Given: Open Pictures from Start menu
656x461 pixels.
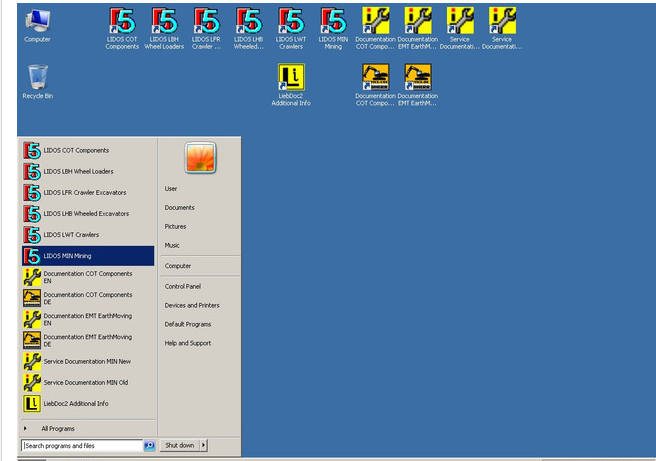Looking at the screenshot, I should coord(175,227).
